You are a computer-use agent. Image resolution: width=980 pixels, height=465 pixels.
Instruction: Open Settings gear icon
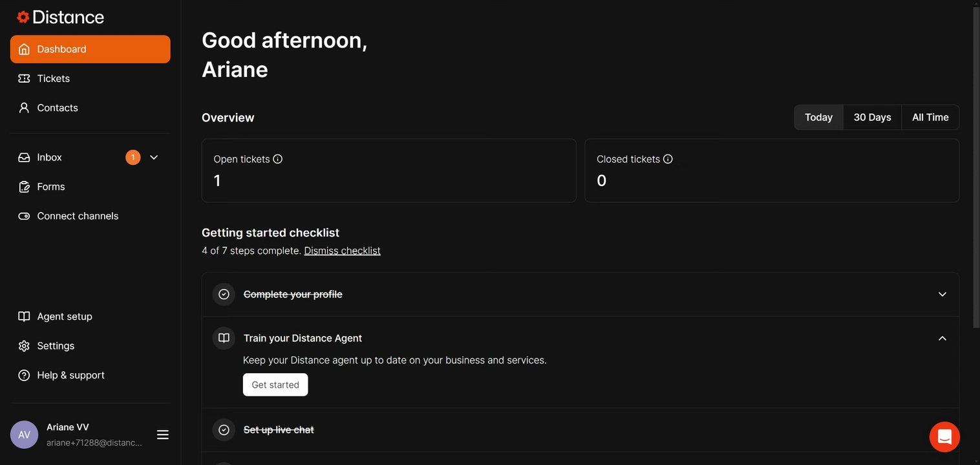[24, 346]
